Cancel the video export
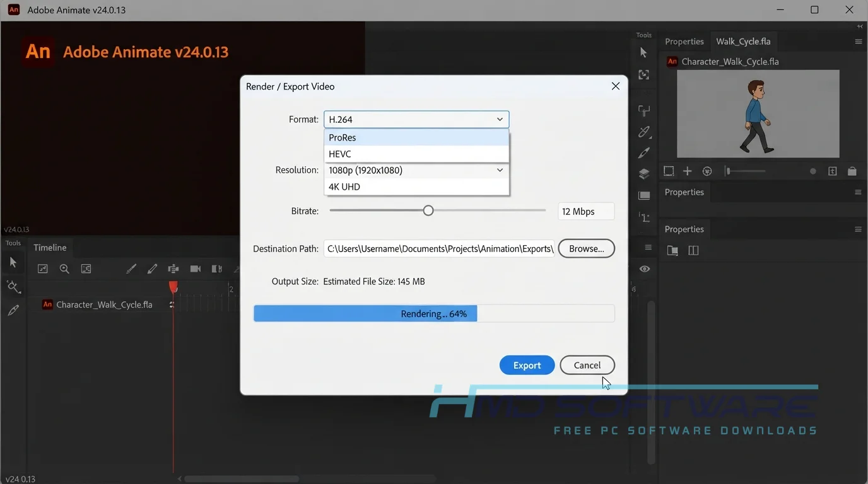 tap(587, 366)
